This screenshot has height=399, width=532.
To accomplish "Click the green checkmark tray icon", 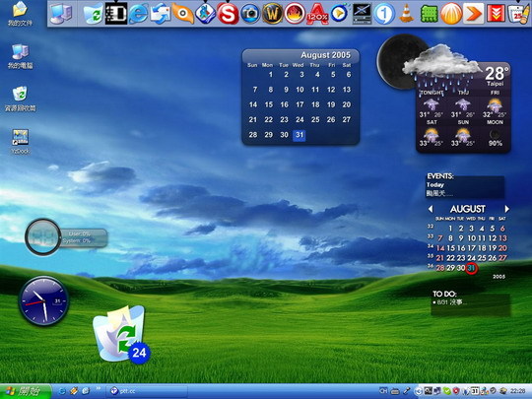I will point(447,391).
